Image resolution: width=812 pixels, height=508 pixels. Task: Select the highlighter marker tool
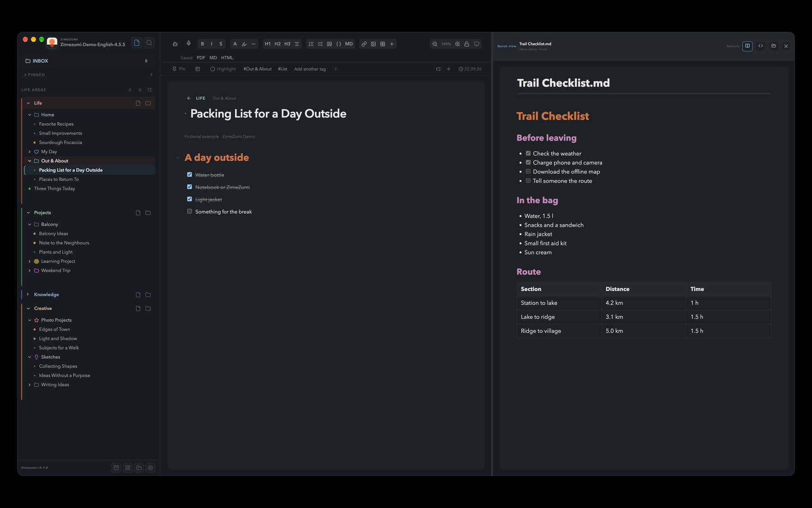[x=244, y=44]
